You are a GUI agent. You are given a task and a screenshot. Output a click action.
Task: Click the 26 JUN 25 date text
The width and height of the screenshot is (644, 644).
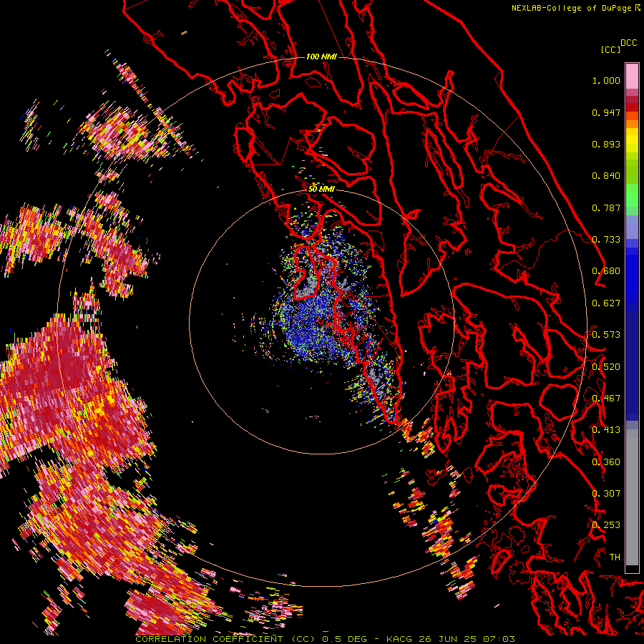coord(447,639)
